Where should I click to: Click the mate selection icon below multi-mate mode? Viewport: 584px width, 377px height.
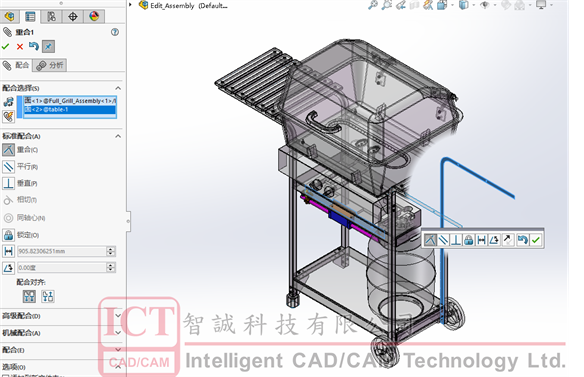pos(9,117)
